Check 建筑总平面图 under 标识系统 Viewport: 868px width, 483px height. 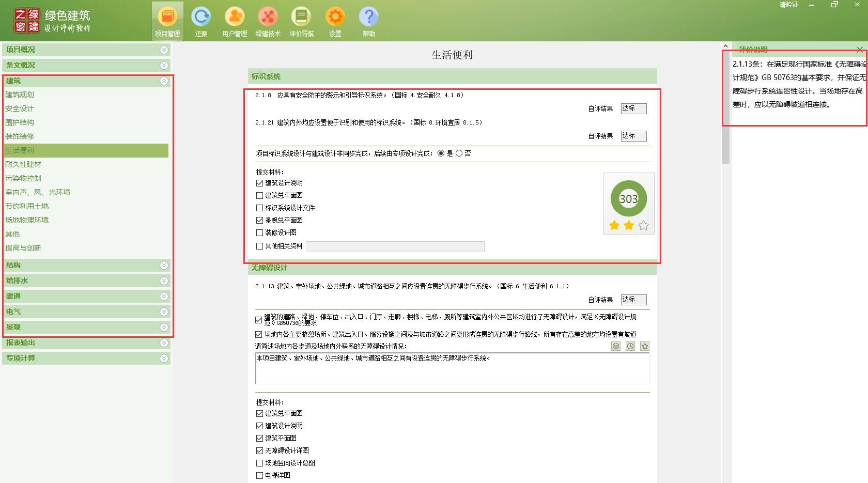coord(259,195)
